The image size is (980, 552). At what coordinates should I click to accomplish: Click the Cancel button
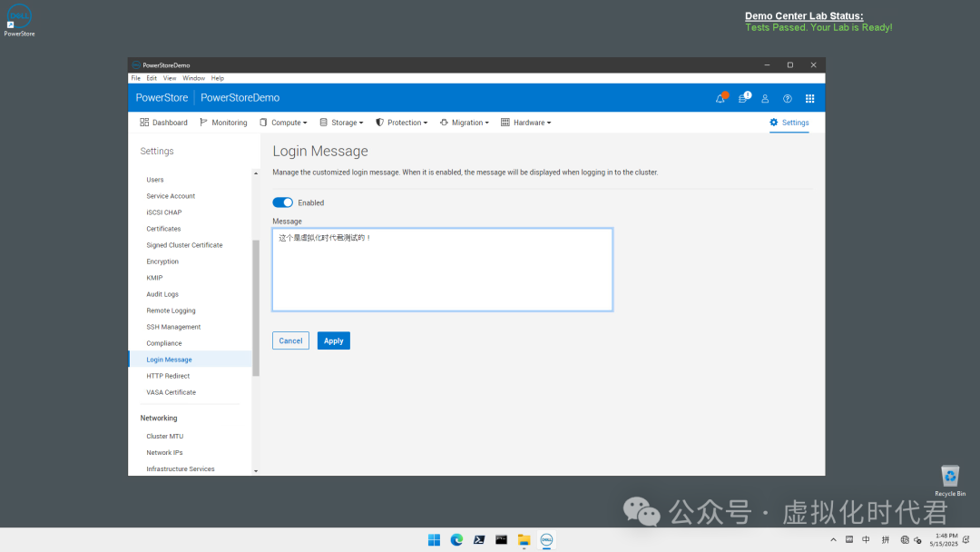290,340
